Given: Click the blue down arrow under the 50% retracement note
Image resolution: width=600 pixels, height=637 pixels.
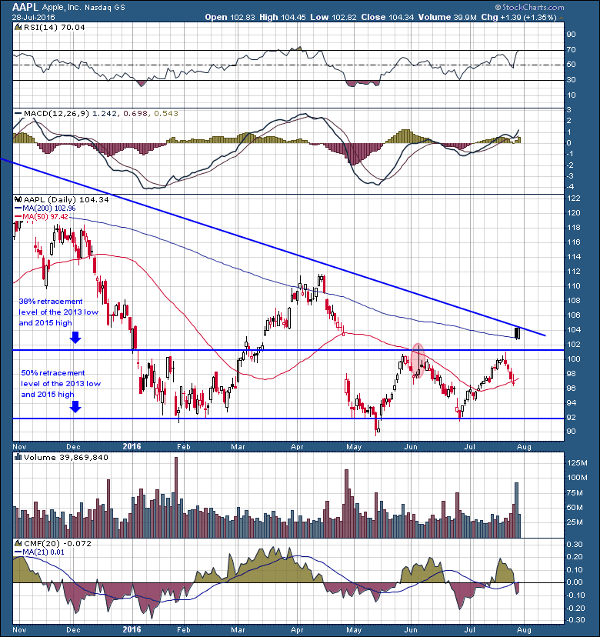Looking at the screenshot, I should coord(75,407).
